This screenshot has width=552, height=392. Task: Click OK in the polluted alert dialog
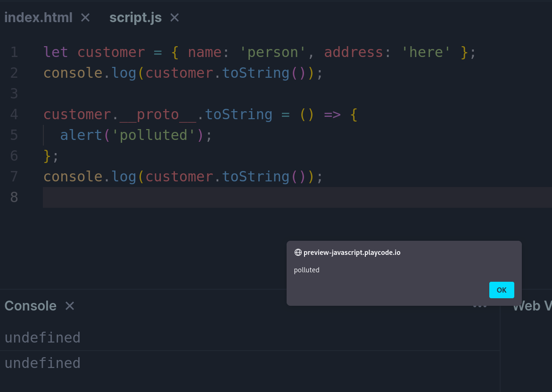[502, 290]
